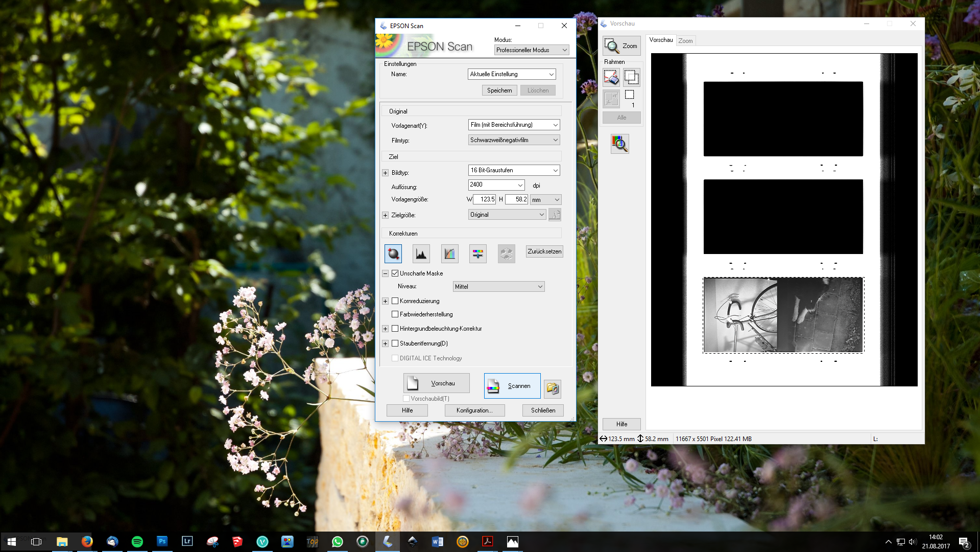The width and height of the screenshot is (980, 552).
Task: Expand the Zielgröße options
Action: [386, 216]
